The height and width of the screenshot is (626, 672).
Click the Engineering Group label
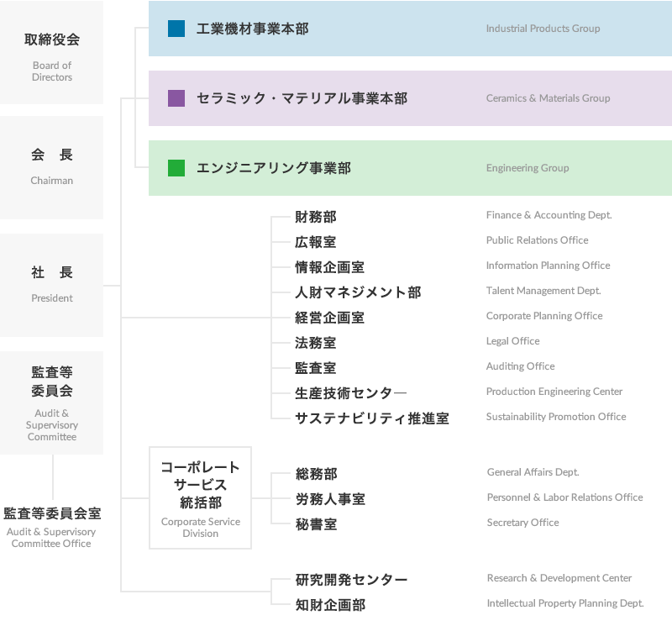528,168
